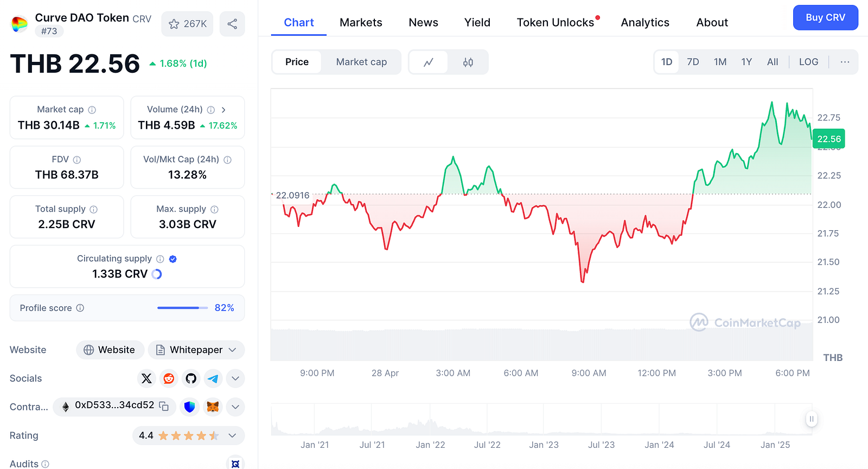Screen dimensions: 868x469
Task: Open the GitHub social link
Action: pyautogui.click(x=191, y=378)
